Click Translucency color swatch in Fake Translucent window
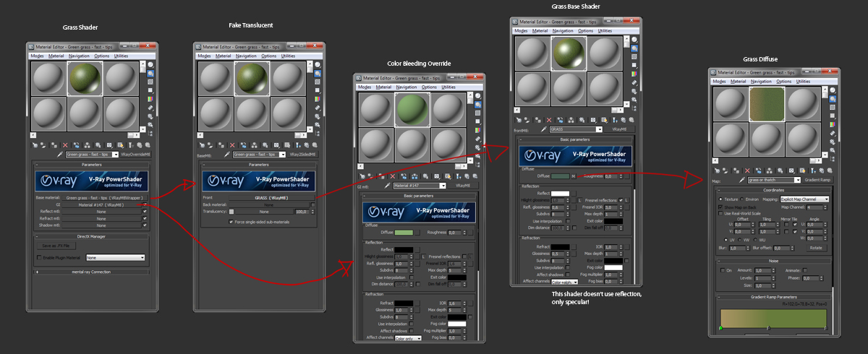The height and width of the screenshot is (354, 868). (231, 211)
